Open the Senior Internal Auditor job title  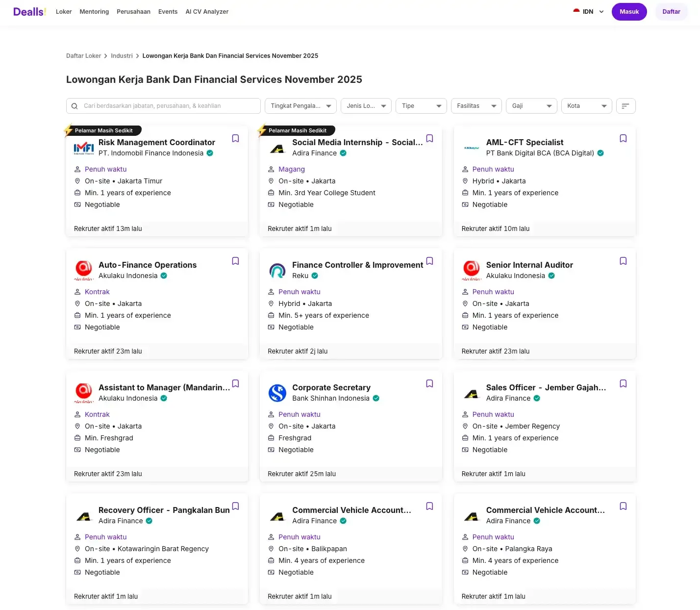tap(529, 265)
